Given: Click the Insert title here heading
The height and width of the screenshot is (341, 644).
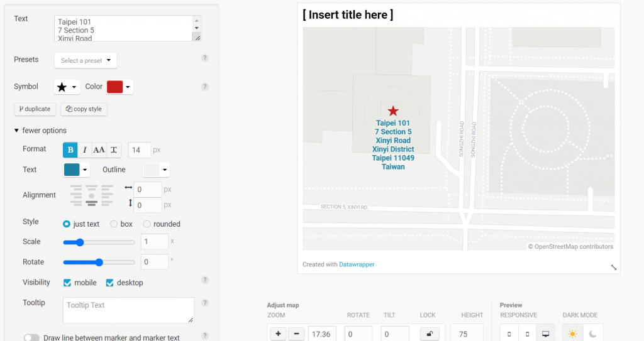Looking at the screenshot, I should [348, 15].
